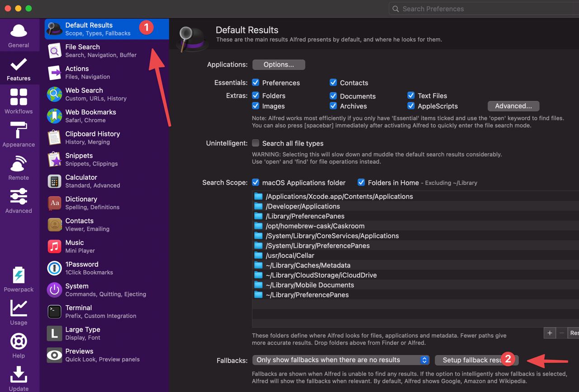Viewport: 579px width, 392px height.
Task: Open the Powerpack battery icon
Action: click(x=19, y=275)
